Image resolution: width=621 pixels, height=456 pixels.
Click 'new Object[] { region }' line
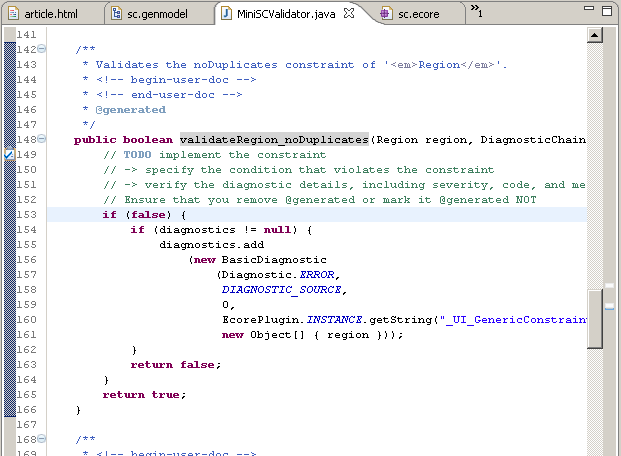point(312,335)
